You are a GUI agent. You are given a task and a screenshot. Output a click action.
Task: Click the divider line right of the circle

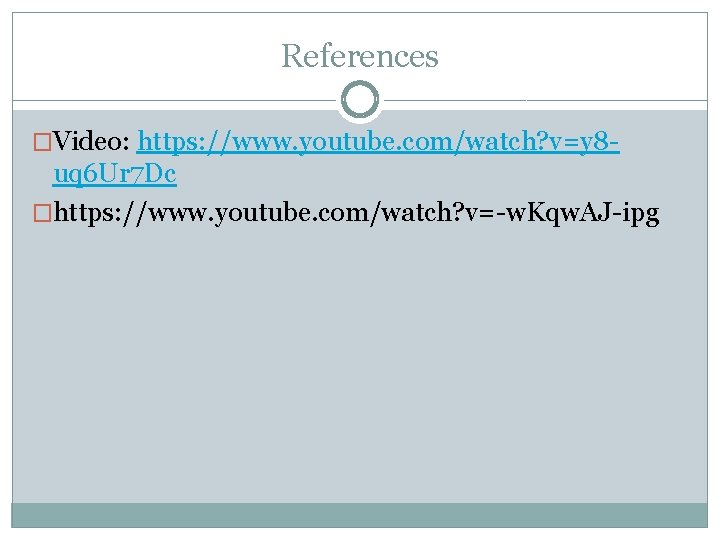544,100
